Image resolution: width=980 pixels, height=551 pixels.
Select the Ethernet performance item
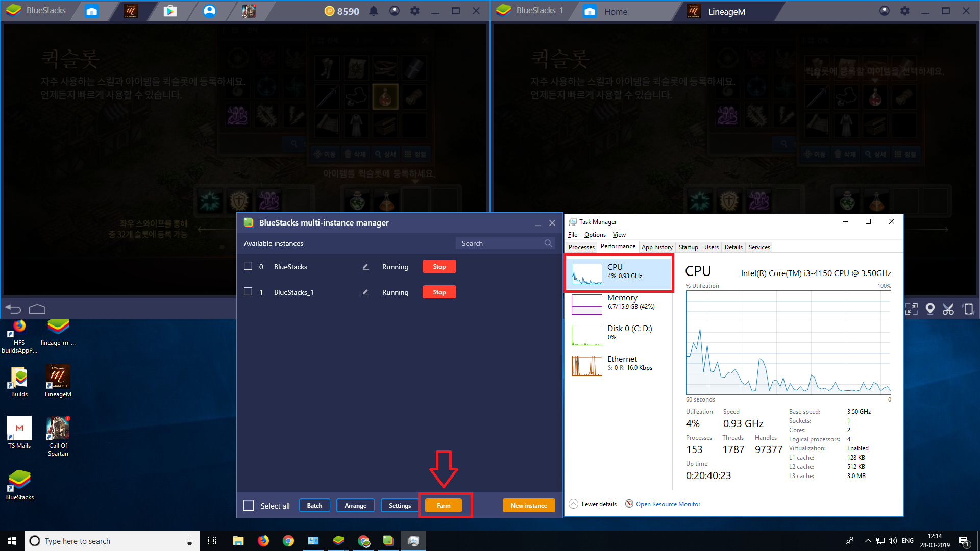point(619,365)
